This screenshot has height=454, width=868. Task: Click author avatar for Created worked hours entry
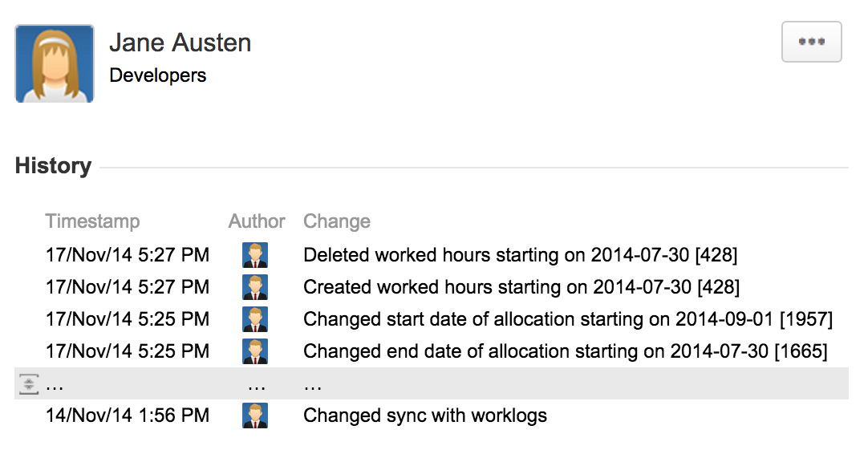[255, 287]
